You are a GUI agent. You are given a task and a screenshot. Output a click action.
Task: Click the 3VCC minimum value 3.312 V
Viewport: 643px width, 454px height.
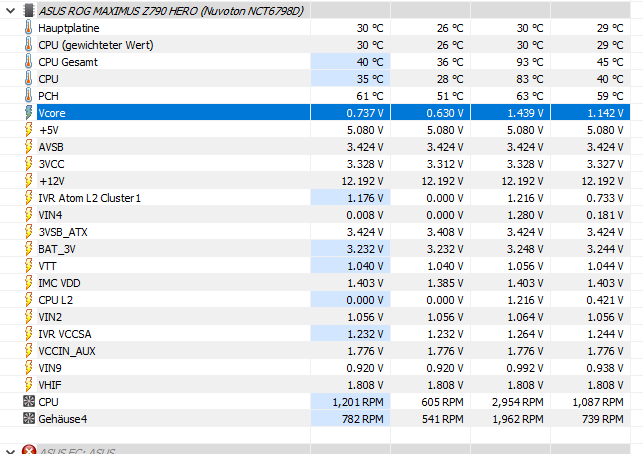point(445,164)
